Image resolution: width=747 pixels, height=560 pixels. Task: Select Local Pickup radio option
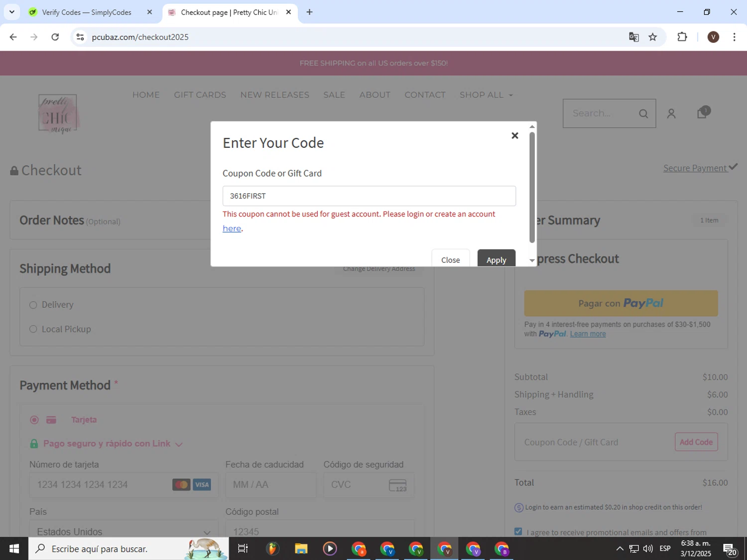(33, 329)
